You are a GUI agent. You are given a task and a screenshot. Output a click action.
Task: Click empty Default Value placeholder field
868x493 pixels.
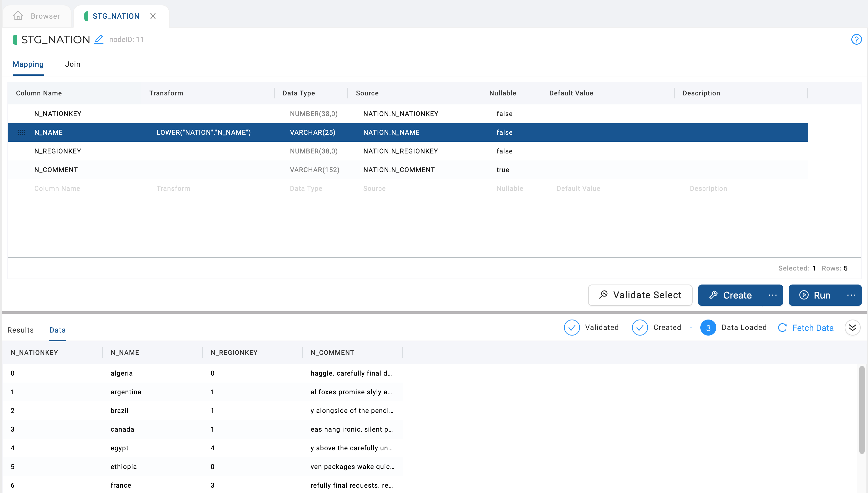point(578,188)
